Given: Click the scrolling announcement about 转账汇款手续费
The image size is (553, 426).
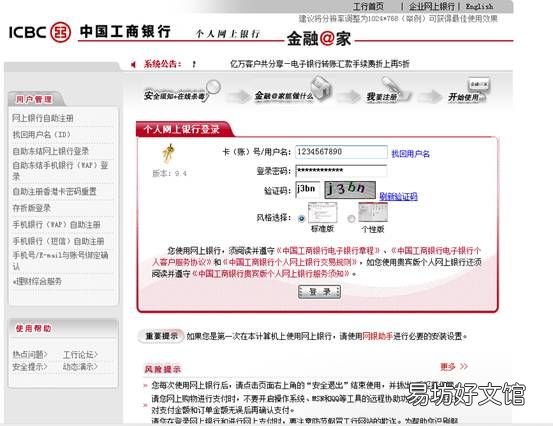Looking at the screenshot, I should pyautogui.click(x=320, y=64).
